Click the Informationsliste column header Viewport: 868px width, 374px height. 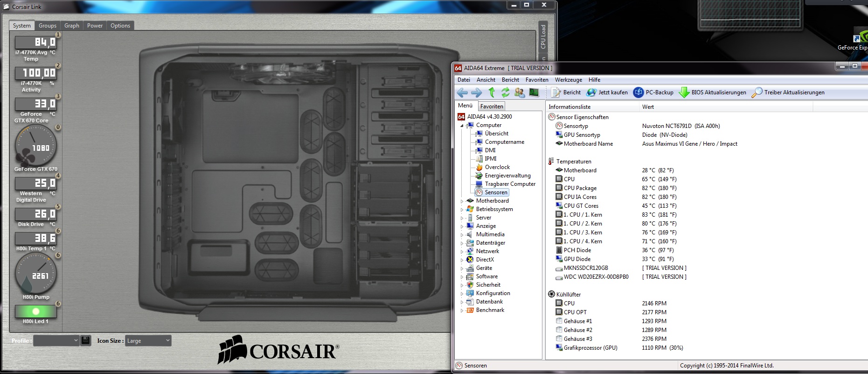[592, 107]
